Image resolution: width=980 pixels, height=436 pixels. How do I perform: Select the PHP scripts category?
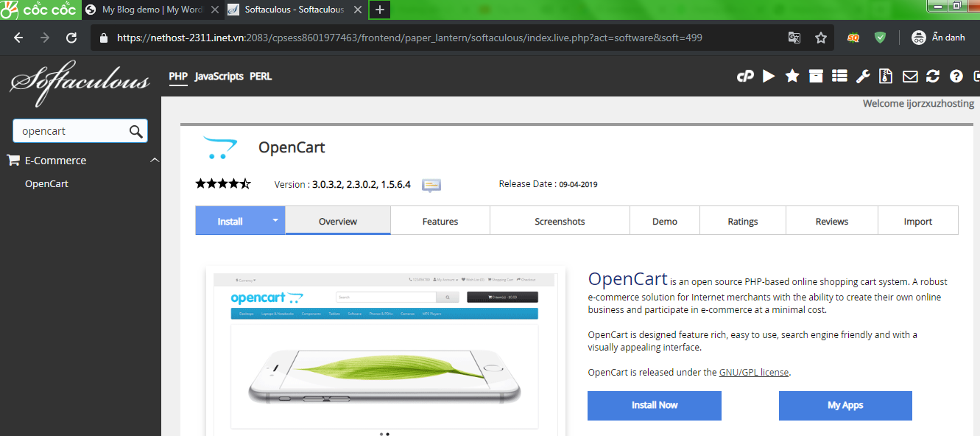[x=178, y=76]
